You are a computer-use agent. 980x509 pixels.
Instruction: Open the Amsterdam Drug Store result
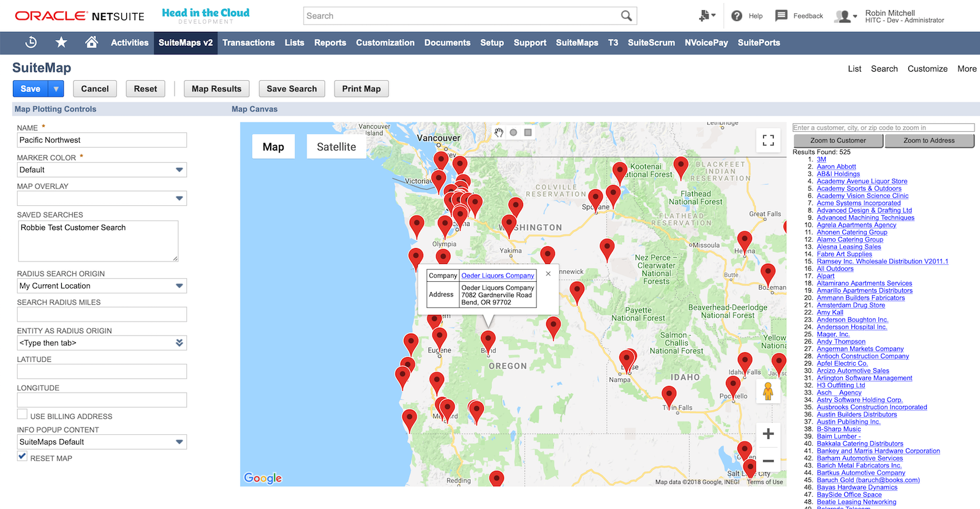(x=851, y=305)
